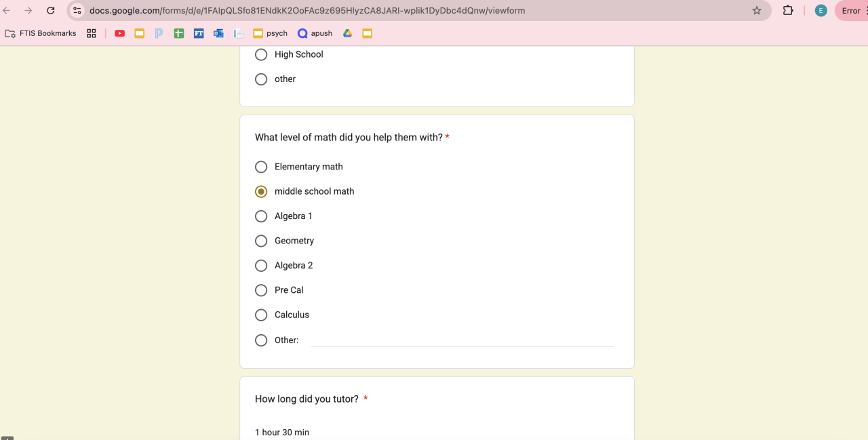Click the FT bookmark icon
This screenshot has height=440, width=868.
click(x=199, y=33)
